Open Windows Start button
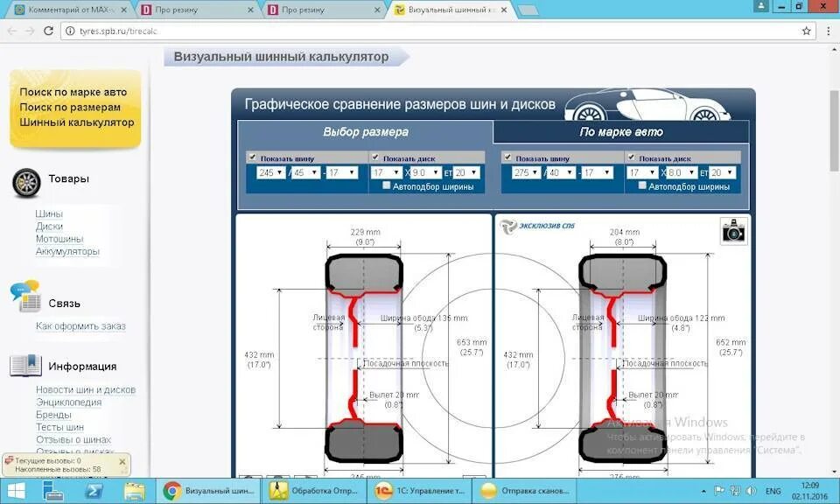 coord(15,491)
